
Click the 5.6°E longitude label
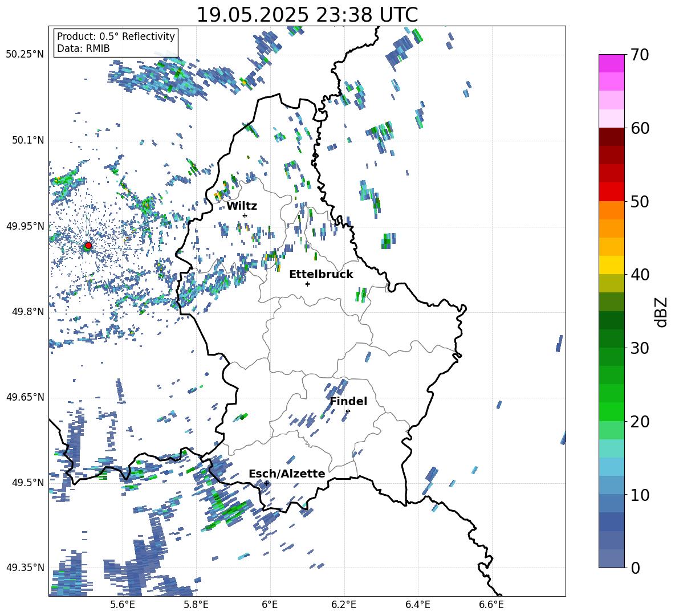(123, 605)
